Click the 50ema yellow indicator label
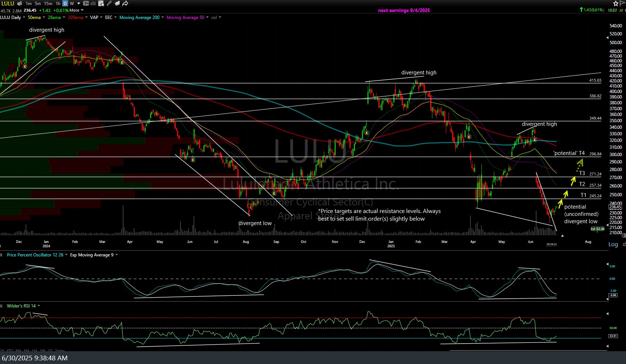 34,18
